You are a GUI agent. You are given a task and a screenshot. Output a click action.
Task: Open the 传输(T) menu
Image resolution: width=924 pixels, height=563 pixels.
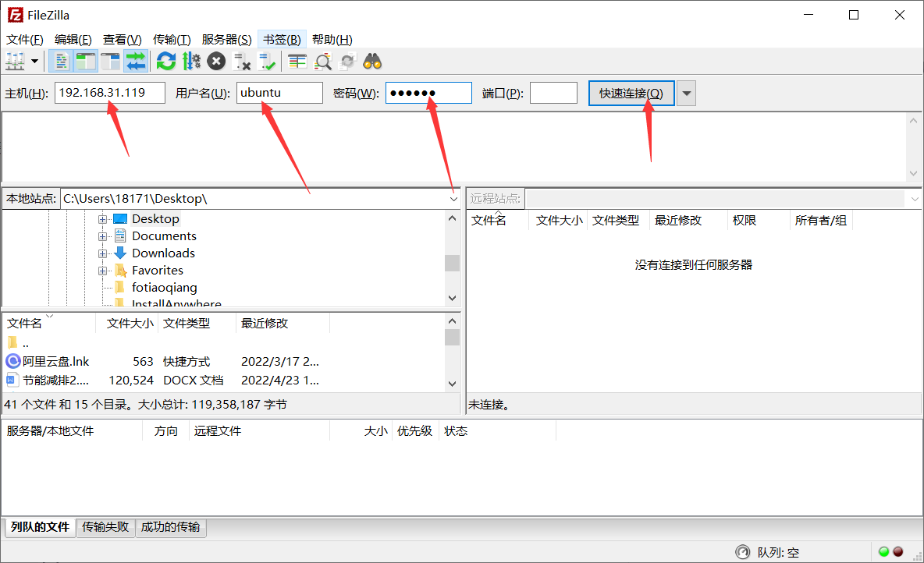172,40
